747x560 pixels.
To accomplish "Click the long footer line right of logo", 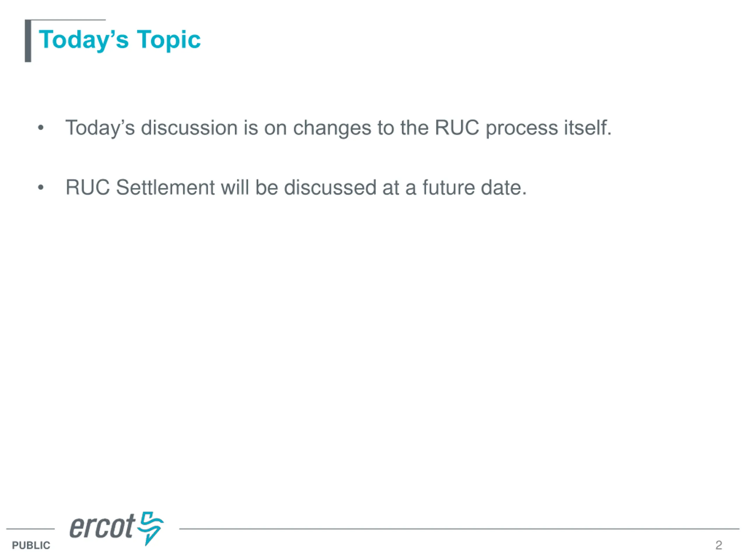I will (459, 529).
